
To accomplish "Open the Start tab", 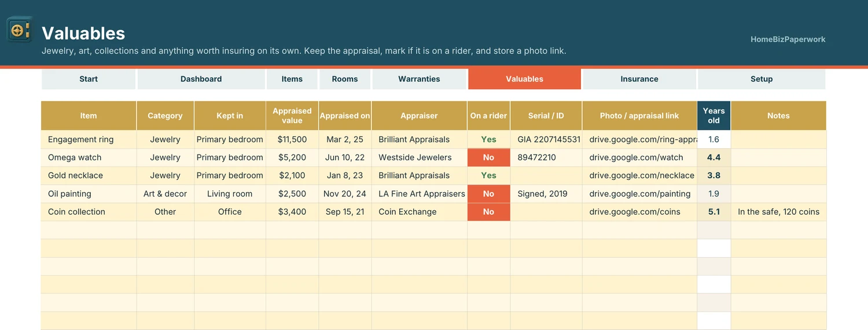I will click(x=89, y=79).
